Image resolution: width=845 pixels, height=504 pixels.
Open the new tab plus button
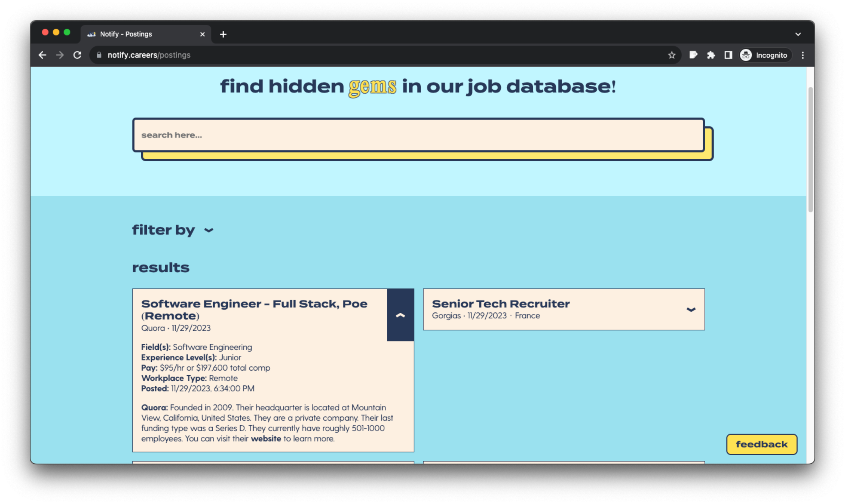tap(223, 34)
